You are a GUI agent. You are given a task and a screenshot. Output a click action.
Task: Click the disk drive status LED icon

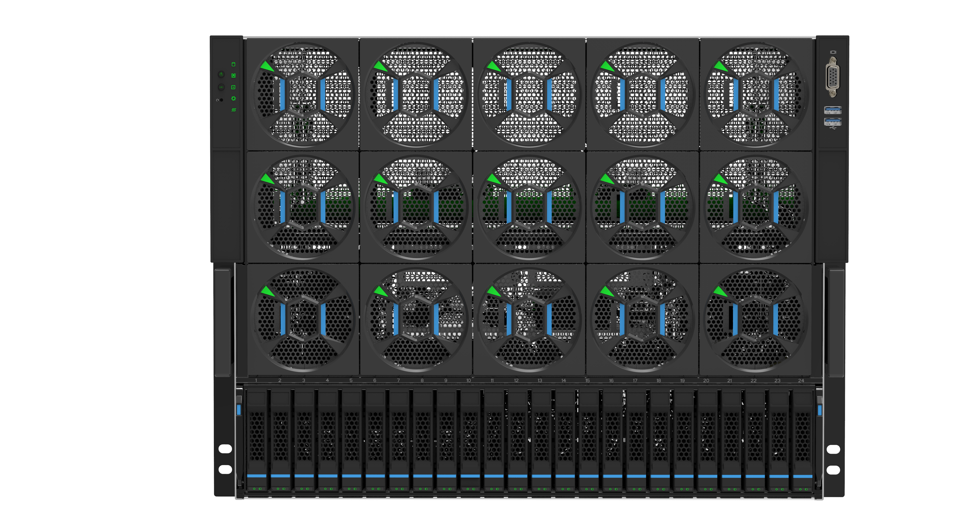coord(234,64)
